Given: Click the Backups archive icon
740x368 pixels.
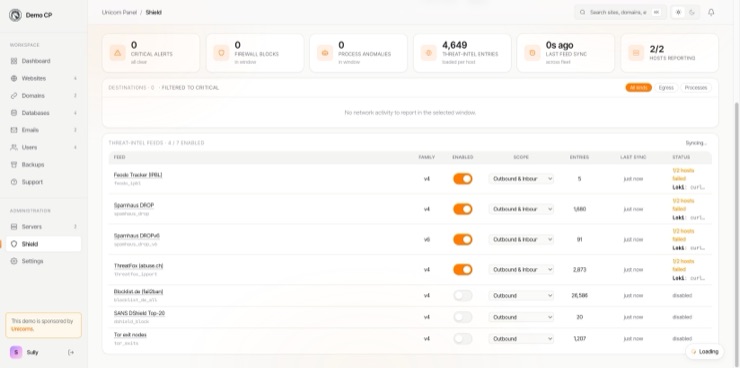Looking at the screenshot, I should tap(14, 165).
